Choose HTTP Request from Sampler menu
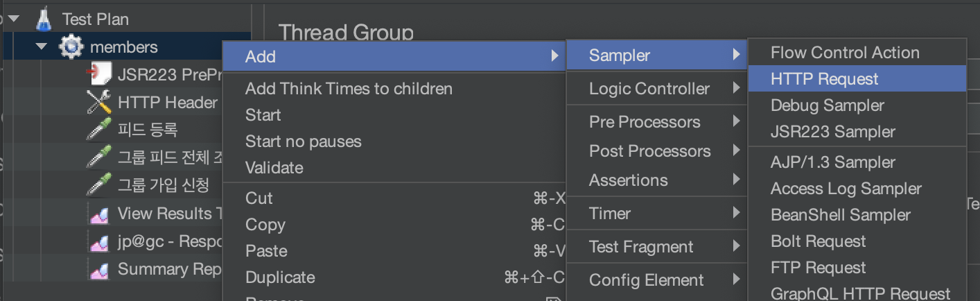 pos(824,79)
